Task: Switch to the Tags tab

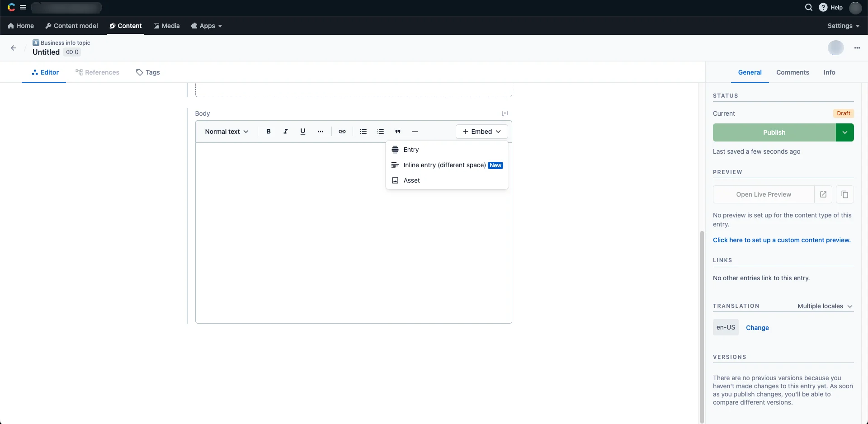Action: 148,72
